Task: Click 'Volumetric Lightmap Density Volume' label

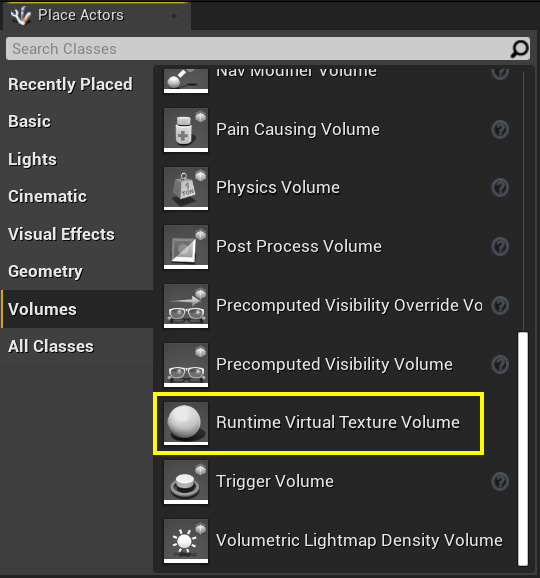Action: click(x=359, y=540)
